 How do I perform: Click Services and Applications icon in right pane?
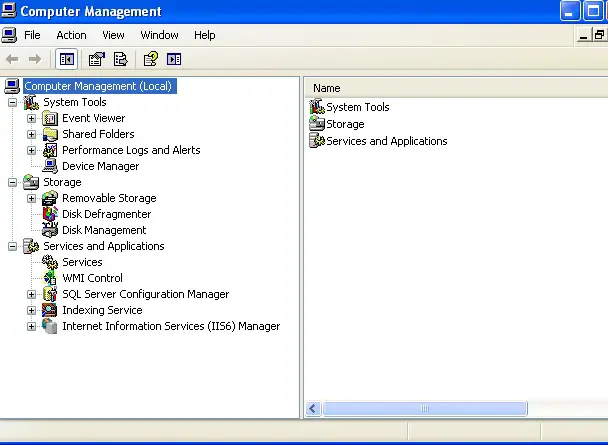coord(317,141)
